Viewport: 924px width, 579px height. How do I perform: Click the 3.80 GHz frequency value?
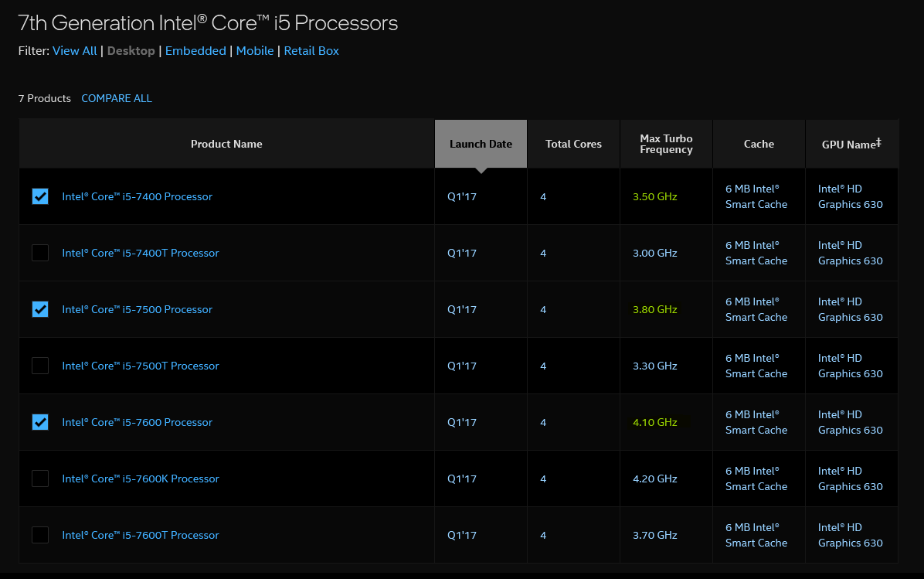click(654, 309)
